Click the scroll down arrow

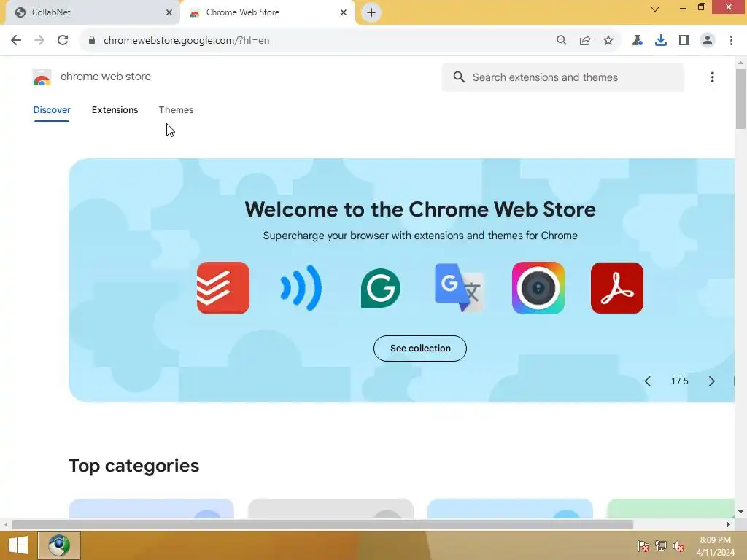coord(740,512)
